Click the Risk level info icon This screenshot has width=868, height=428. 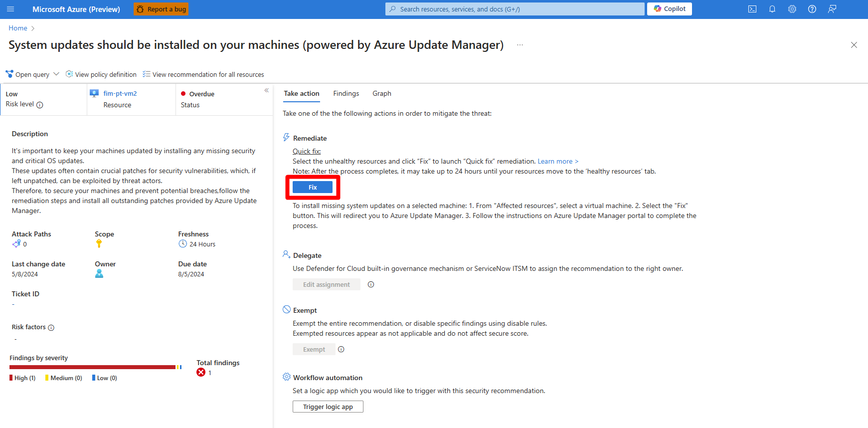(x=40, y=105)
